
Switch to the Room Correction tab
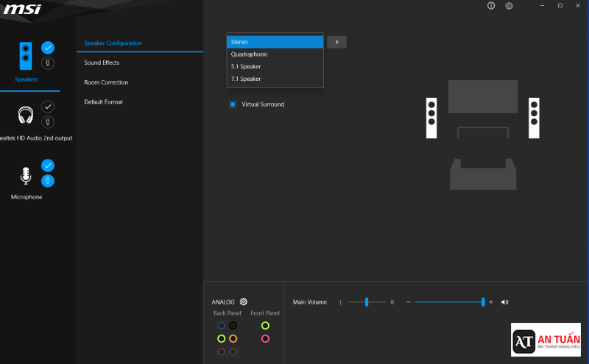point(106,82)
